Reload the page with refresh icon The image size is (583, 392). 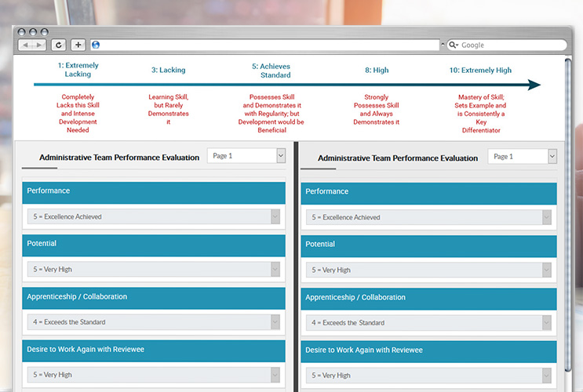[x=58, y=45]
